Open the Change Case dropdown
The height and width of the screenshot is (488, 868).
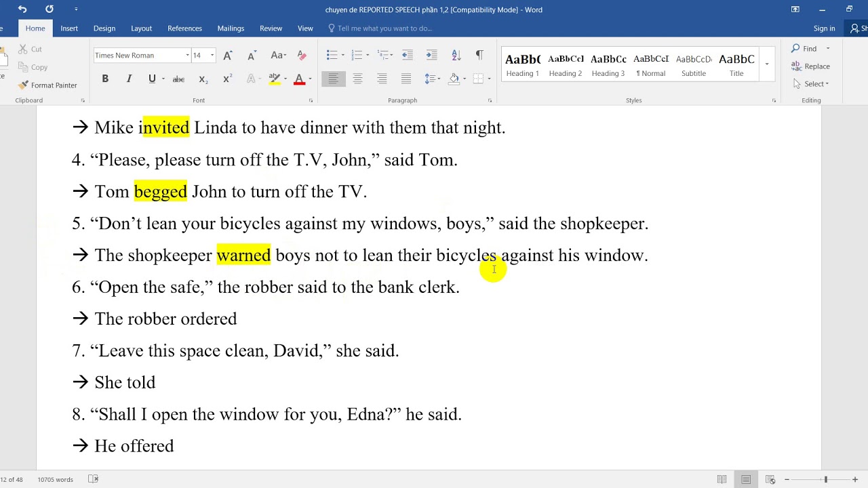point(278,56)
